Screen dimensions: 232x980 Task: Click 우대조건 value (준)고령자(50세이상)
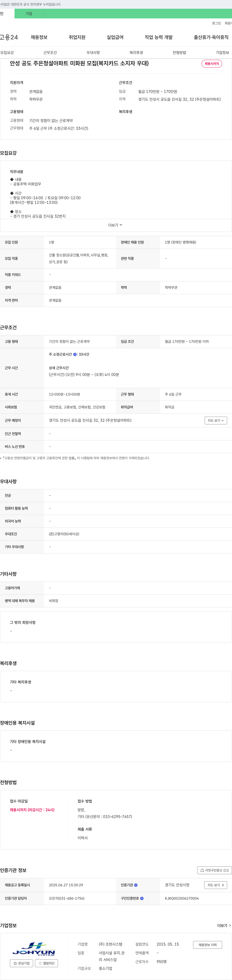point(64,534)
